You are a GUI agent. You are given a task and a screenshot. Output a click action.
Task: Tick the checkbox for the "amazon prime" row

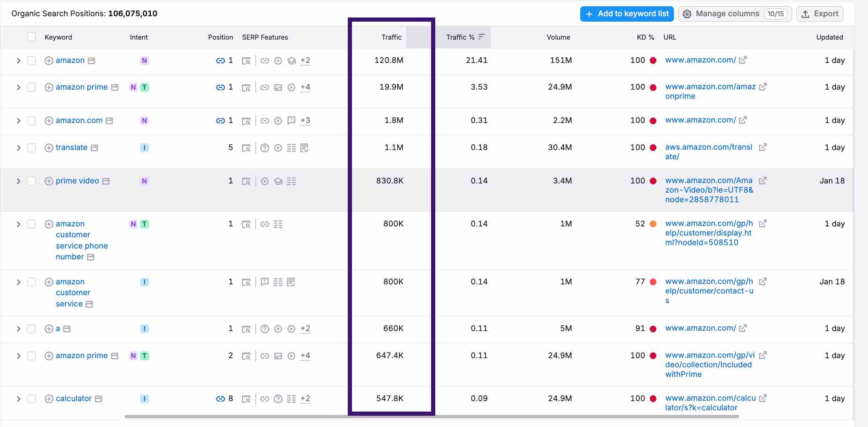coord(31,87)
